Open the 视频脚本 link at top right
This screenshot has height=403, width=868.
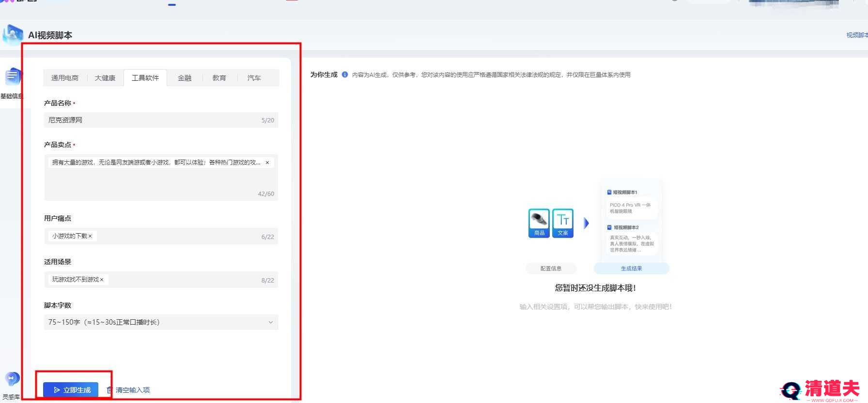856,35
